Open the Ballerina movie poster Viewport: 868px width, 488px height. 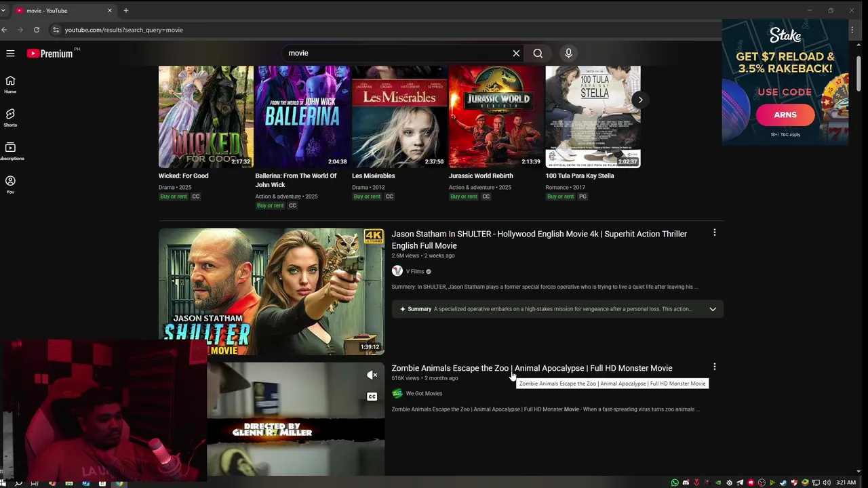coord(302,117)
